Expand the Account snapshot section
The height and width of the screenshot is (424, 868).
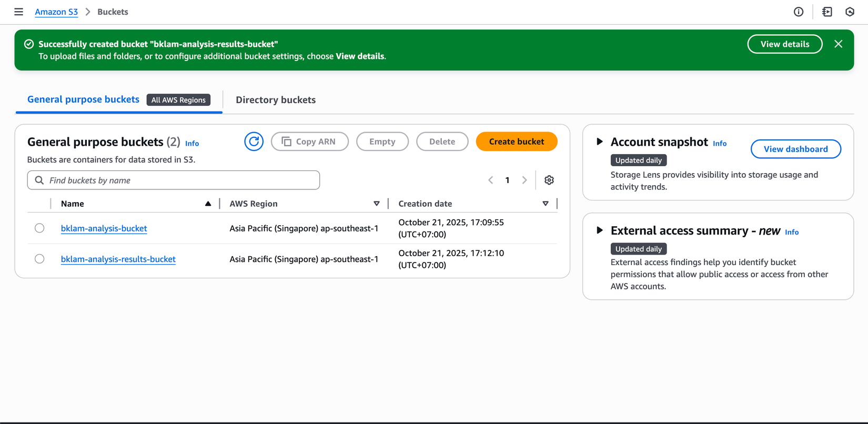[x=599, y=142]
